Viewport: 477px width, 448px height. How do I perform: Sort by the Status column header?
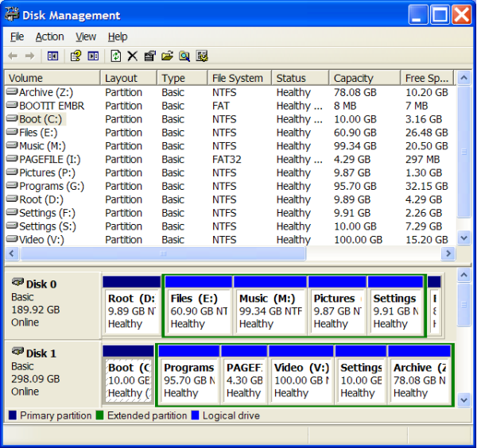[x=300, y=78]
